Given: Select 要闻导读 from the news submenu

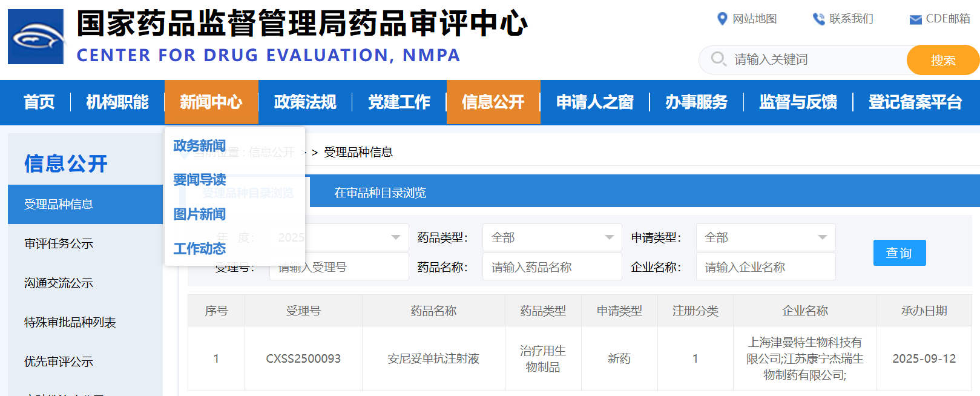Looking at the screenshot, I should pyautogui.click(x=200, y=180).
